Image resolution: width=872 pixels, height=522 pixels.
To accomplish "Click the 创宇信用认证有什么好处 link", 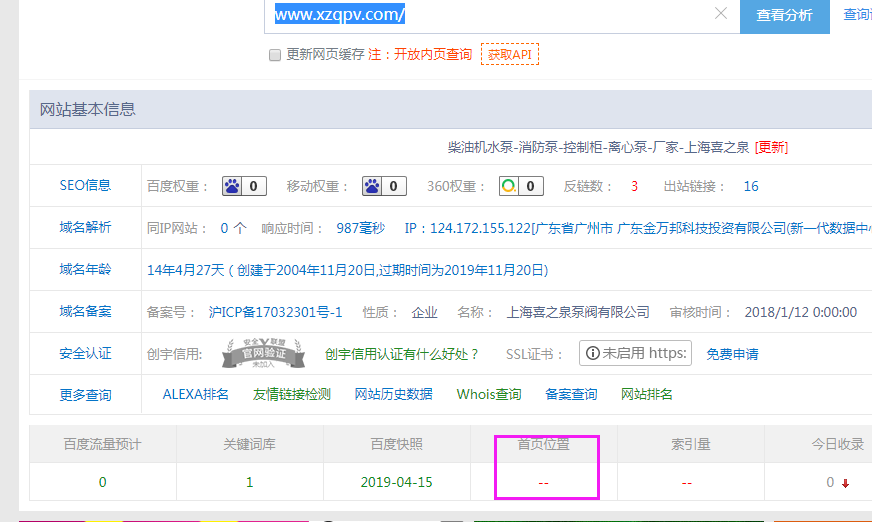I will pyautogui.click(x=401, y=354).
